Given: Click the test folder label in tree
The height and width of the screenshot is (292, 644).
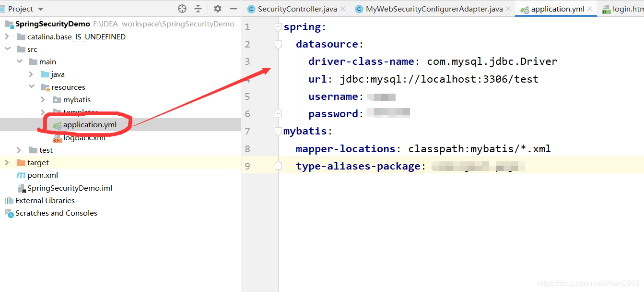Looking at the screenshot, I should click(x=46, y=150).
